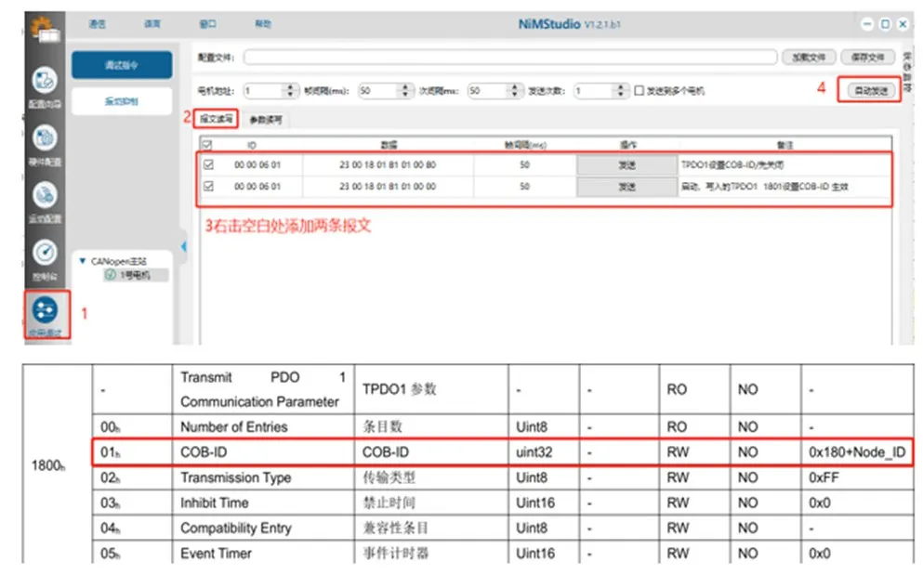923x588 pixels.
Task: Click the auto-send button marked 4
Action: click(x=871, y=90)
